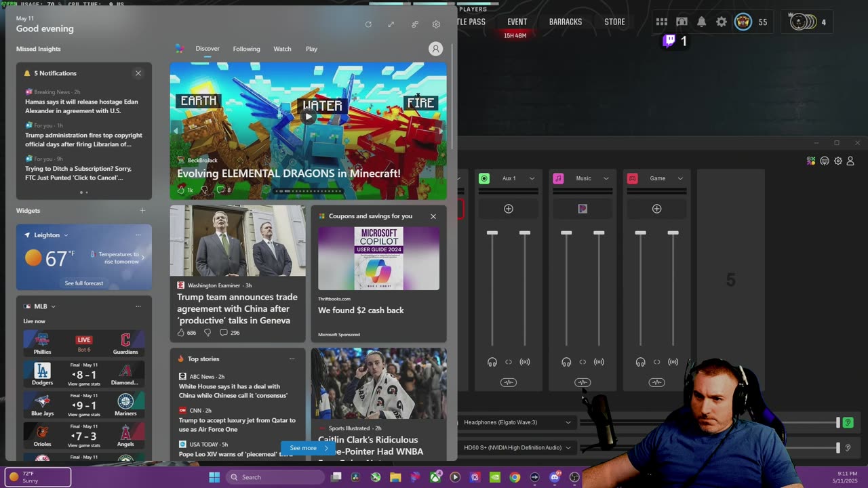The width and height of the screenshot is (868, 488).
Task: Open Aux 1 effects waveform button
Action: click(509, 382)
